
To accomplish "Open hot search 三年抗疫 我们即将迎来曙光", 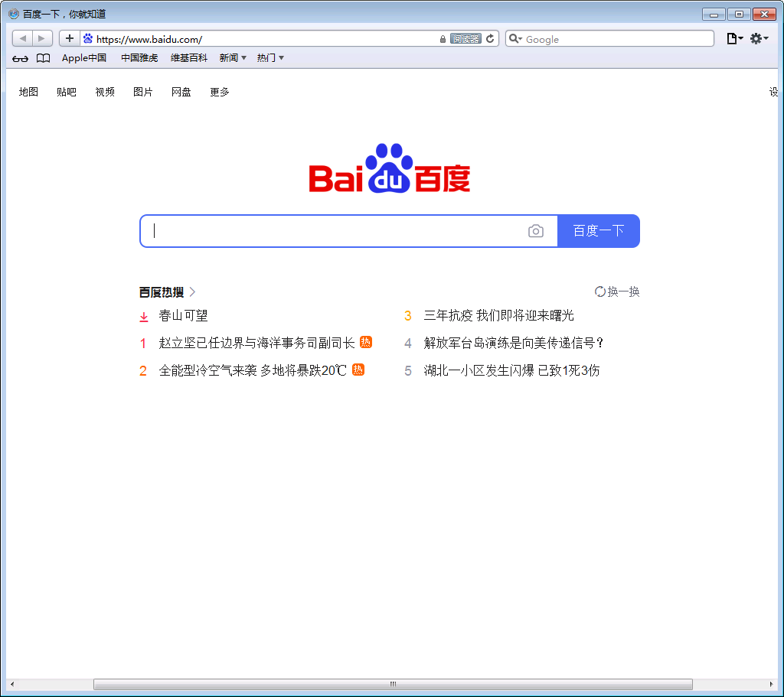I will click(x=498, y=316).
